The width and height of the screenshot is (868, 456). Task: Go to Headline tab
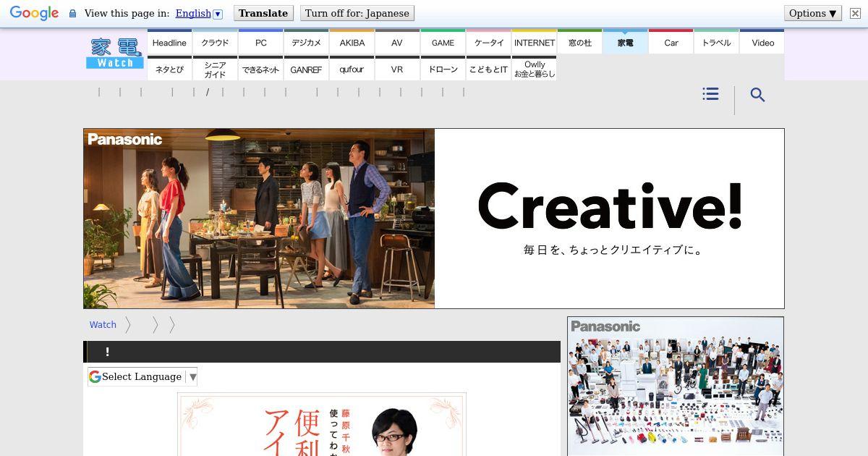[169, 42]
